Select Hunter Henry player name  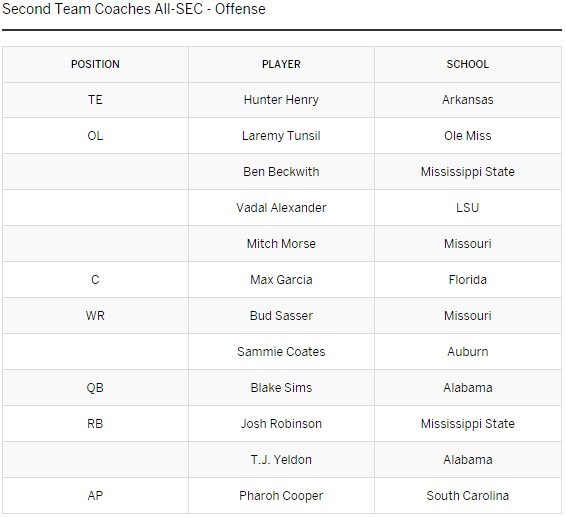(x=281, y=100)
